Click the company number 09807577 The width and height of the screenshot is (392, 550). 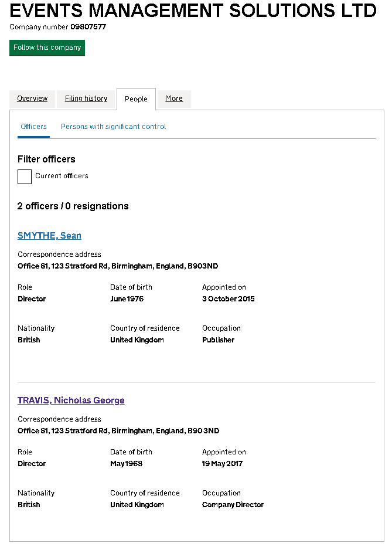[88, 27]
